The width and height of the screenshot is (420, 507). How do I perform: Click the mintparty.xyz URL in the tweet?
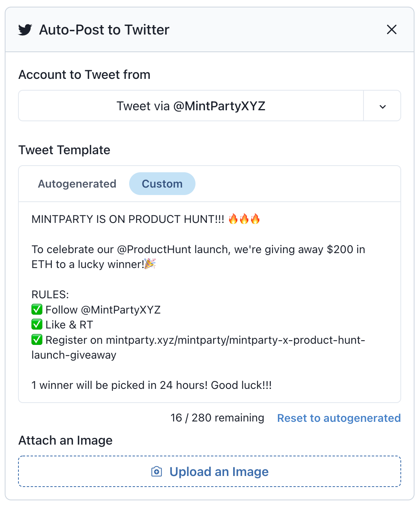[x=198, y=347]
